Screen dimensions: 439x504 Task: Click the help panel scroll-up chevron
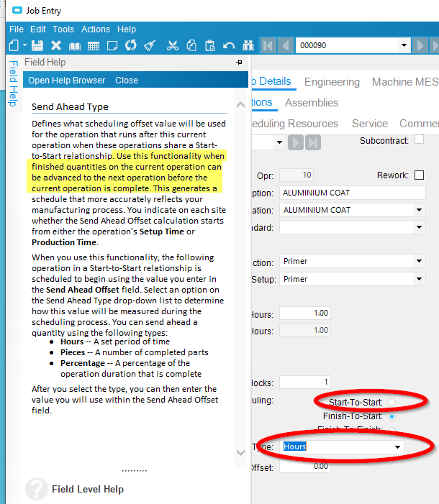click(240, 105)
